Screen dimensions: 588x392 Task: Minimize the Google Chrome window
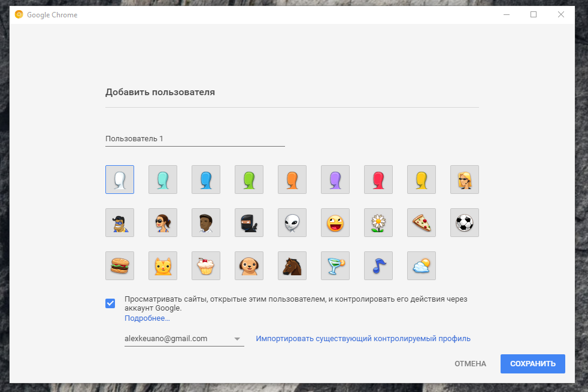pos(507,14)
